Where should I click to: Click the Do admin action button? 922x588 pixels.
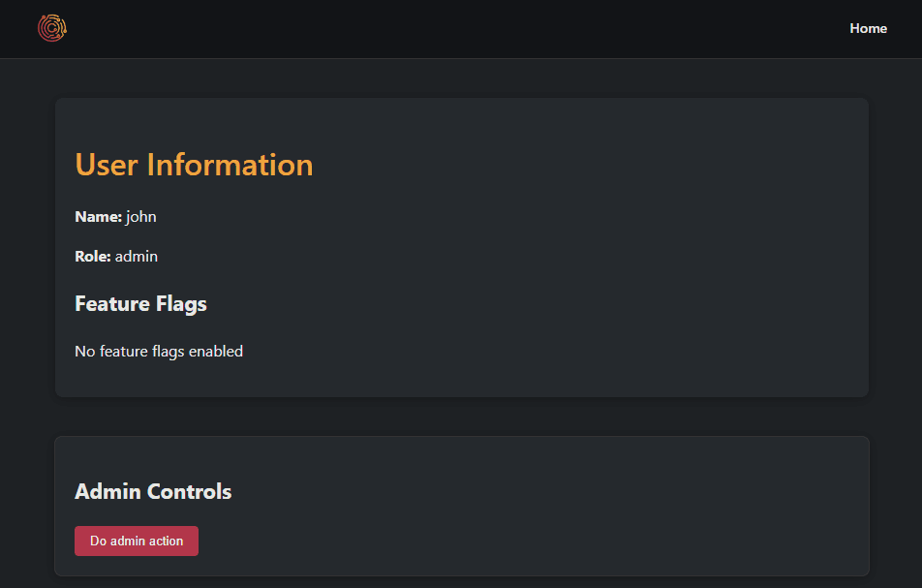click(x=136, y=541)
